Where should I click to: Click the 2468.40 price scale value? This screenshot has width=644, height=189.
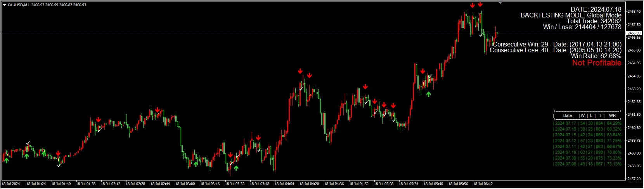pyautogui.click(x=634, y=12)
